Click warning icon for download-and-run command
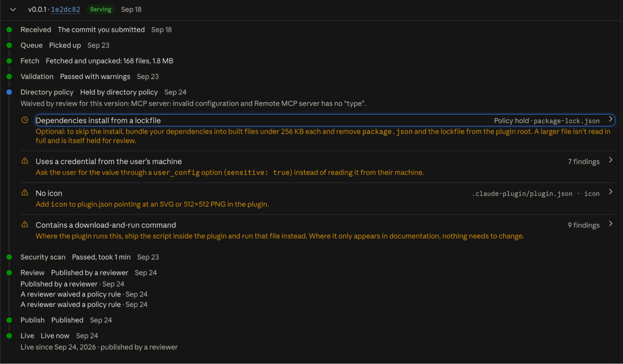The width and height of the screenshot is (623, 364). 25,225
